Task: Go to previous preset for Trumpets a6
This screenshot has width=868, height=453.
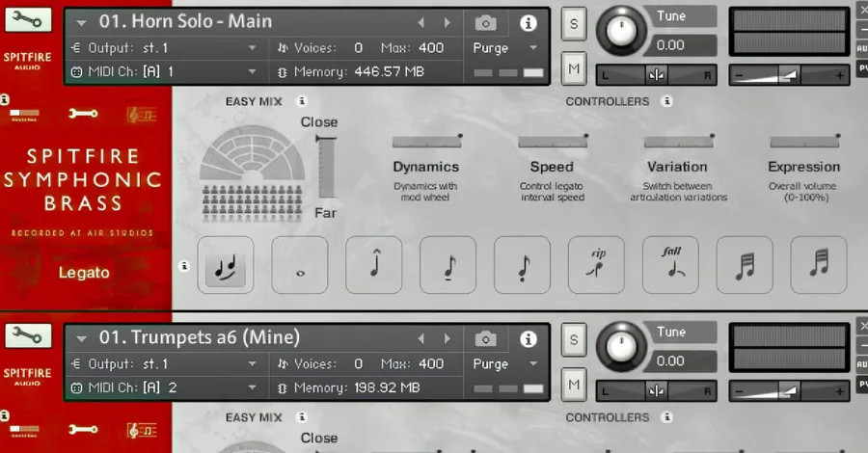Action: (421, 338)
